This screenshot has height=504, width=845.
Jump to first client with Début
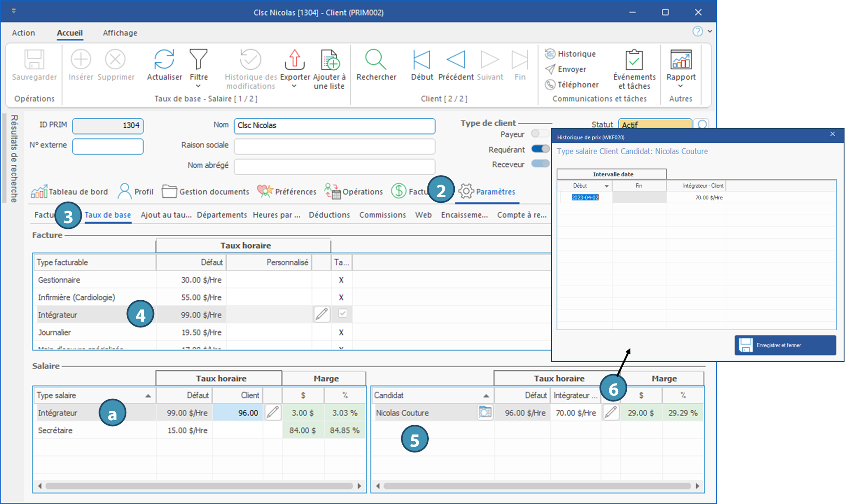click(422, 60)
